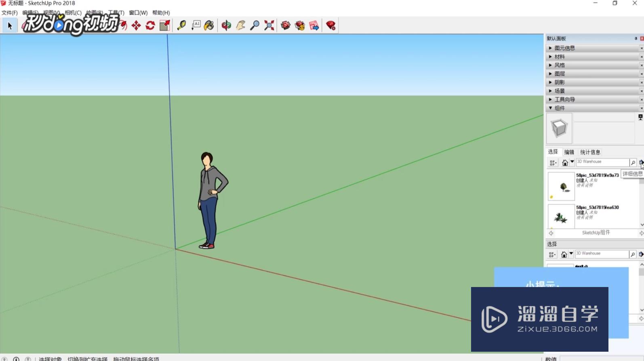Close the 默认面板 tray
Screen dimensions: 644x361
click(642, 38)
